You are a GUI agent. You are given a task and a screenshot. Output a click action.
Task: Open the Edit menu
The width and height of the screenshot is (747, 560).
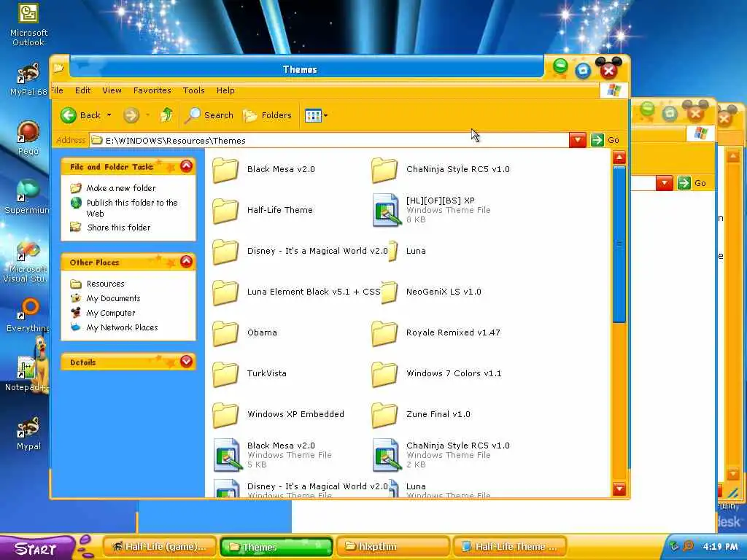pyautogui.click(x=82, y=90)
